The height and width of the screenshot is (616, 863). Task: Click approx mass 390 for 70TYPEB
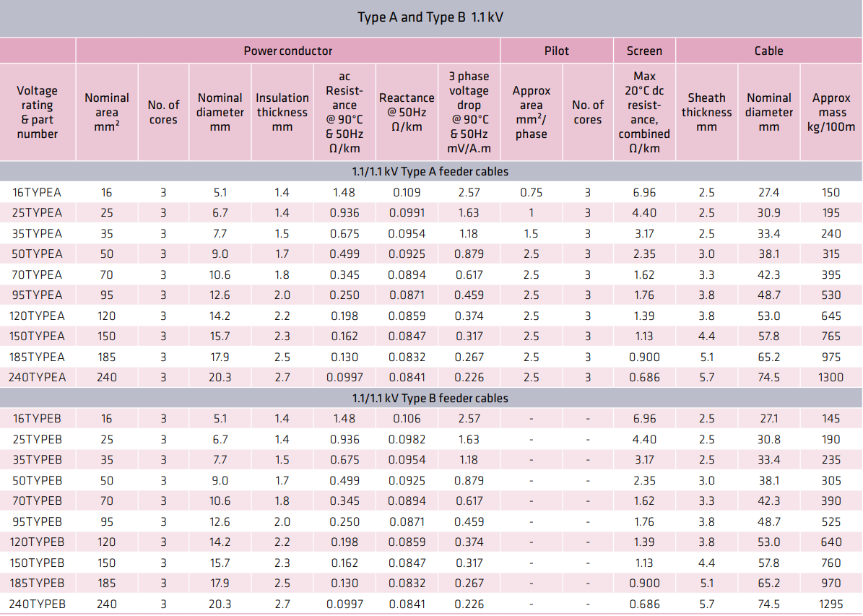pyautogui.click(x=831, y=501)
